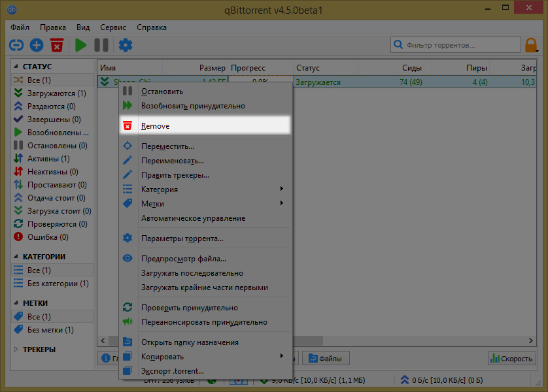This screenshot has height=392, width=548.
Task: Open the Add Torrent Link tool
Action: click(15, 45)
